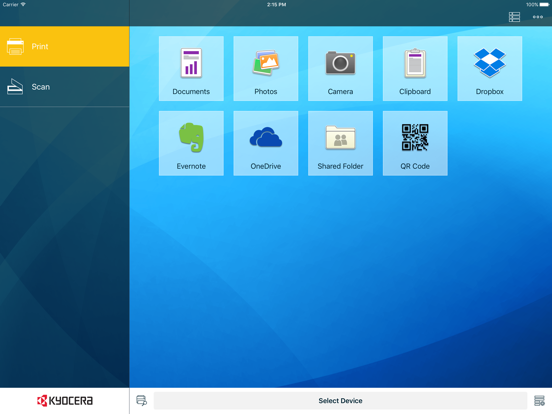Click the Select Device button
The width and height of the screenshot is (552, 414).
(x=340, y=401)
